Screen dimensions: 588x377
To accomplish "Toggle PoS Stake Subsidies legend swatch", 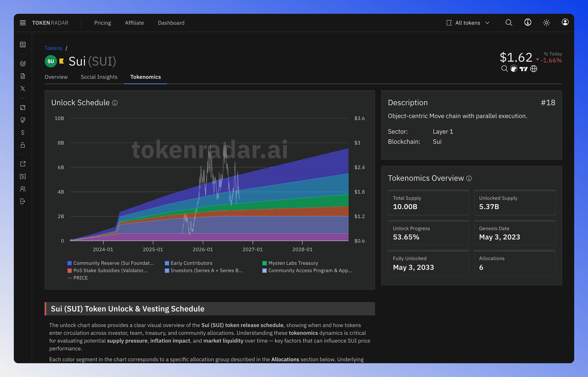I will (69, 270).
